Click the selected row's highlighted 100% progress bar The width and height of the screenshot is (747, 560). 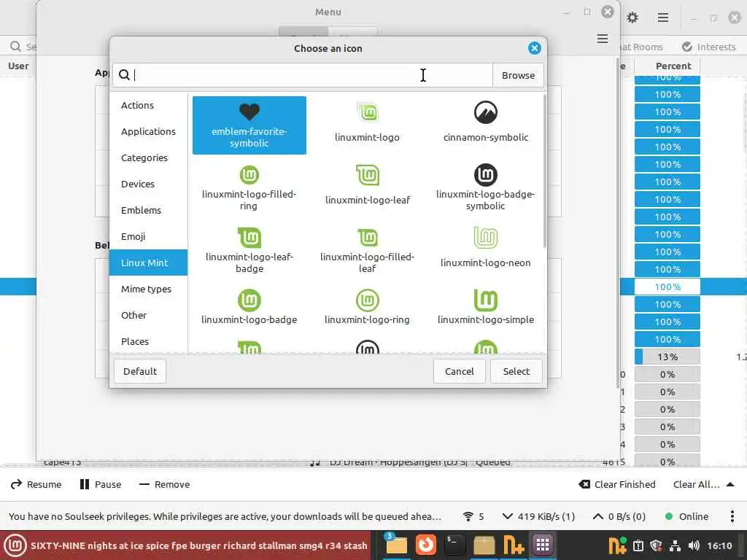667,287
